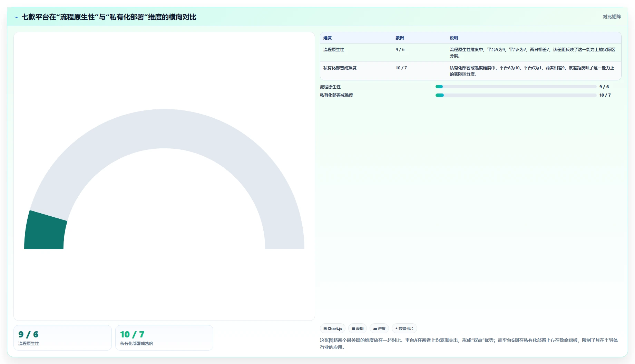Click the 流程原生性 label beside its progress bar

330,87
